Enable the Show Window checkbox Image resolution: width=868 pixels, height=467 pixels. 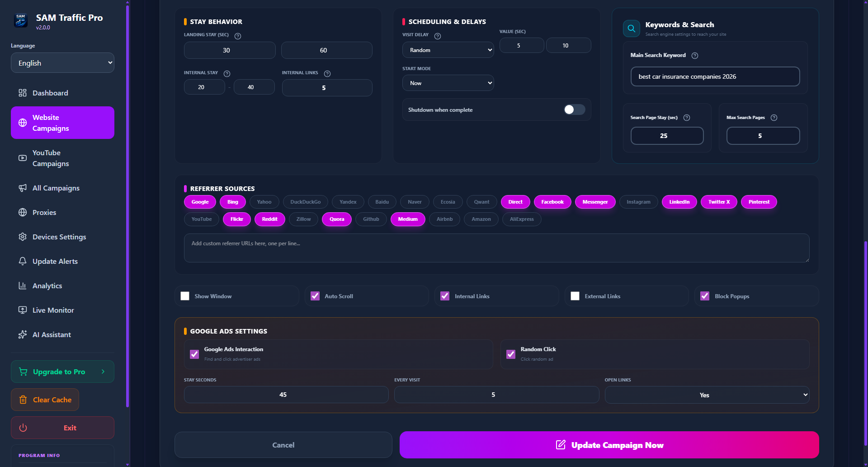point(185,296)
